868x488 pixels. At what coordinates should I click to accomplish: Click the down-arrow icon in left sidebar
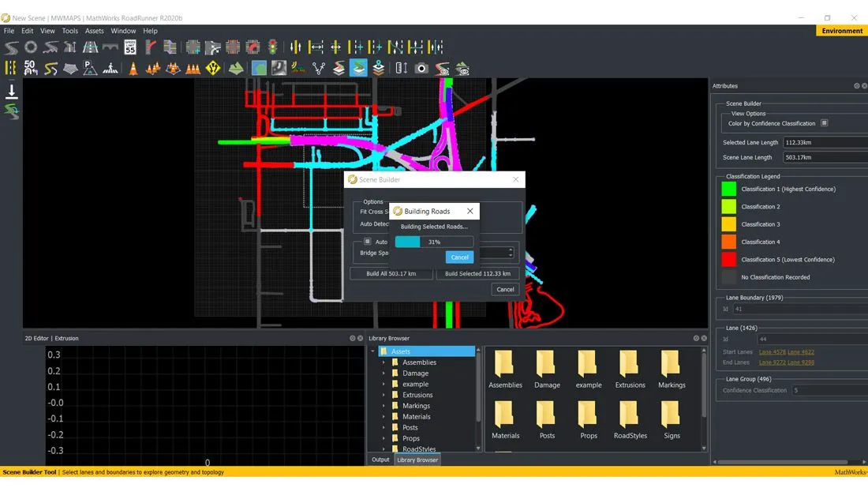(11, 91)
